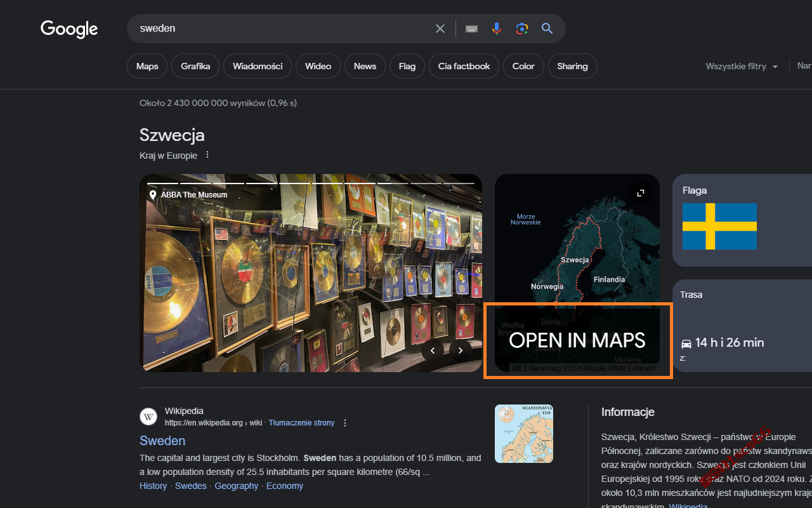Click the Norwegia label on the map

point(547,286)
